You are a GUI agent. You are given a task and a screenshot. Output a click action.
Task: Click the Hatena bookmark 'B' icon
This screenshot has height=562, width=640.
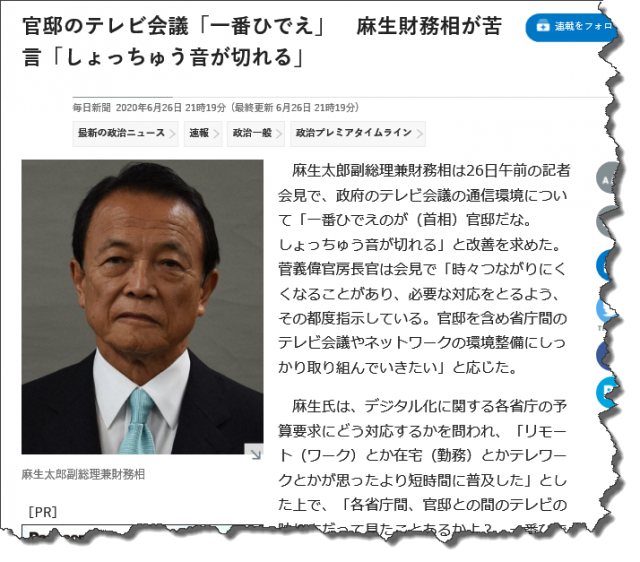[x=607, y=392]
